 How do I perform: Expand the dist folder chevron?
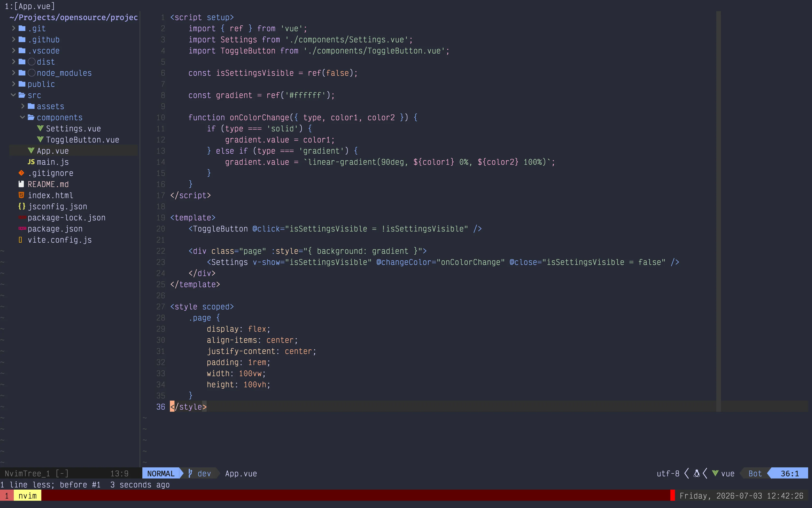point(14,61)
